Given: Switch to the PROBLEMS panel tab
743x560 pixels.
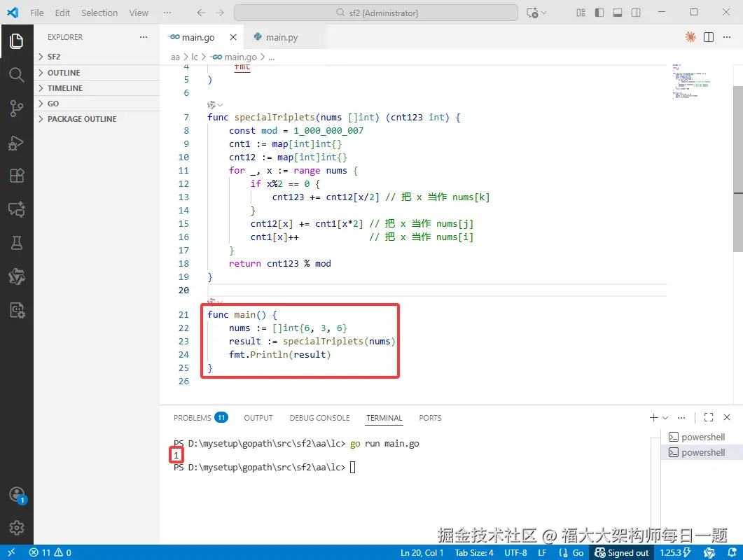Looking at the screenshot, I should (200, 417).
